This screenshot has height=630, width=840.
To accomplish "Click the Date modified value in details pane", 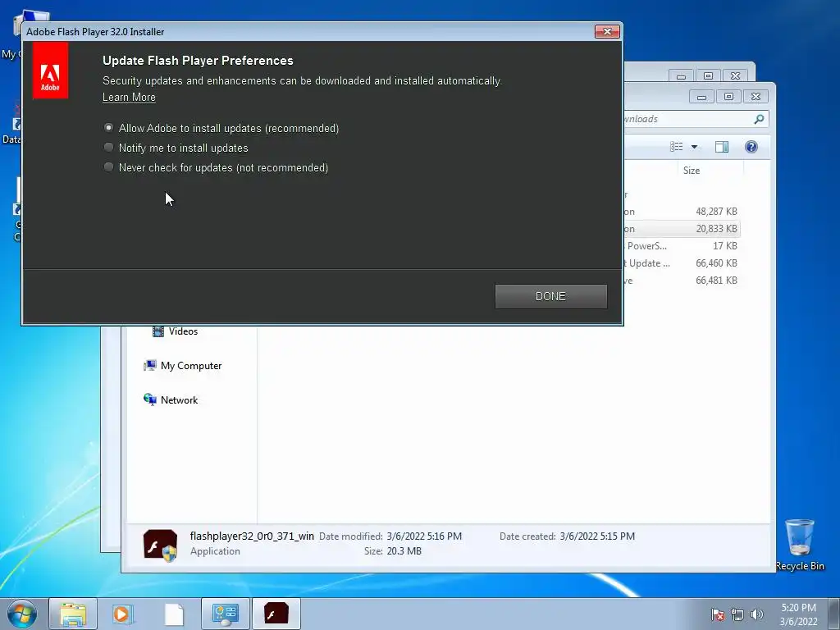I will [x=424, y=536].
